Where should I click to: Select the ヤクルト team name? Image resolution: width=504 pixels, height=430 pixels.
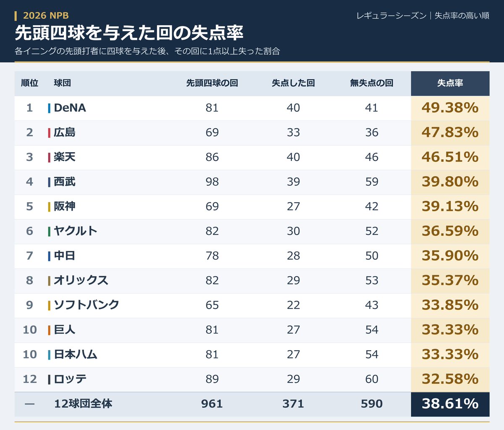[x=76, y=231]
